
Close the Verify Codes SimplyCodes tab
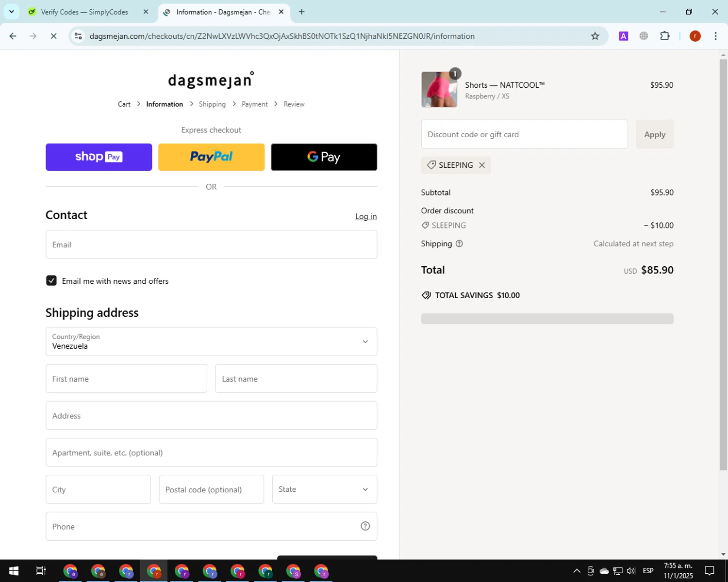point(146,12)
